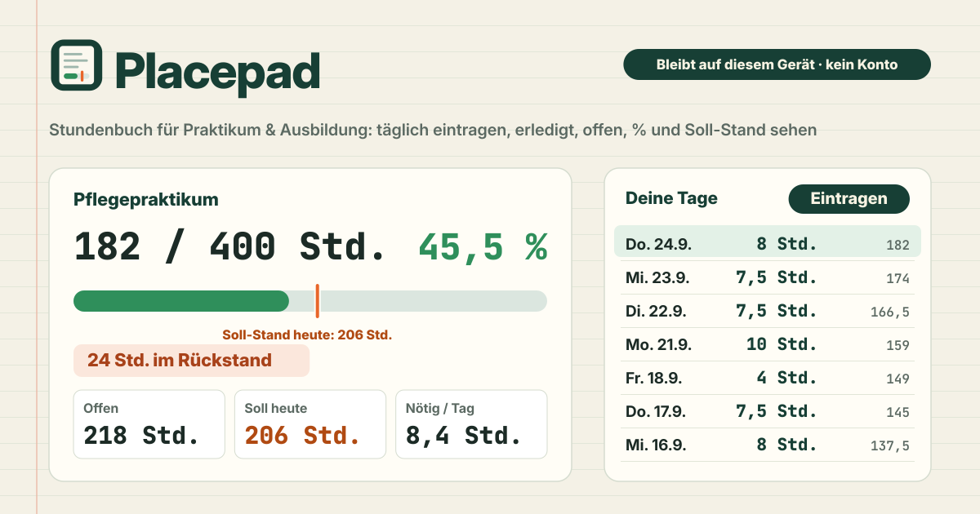Click the green progress bar fill

click(181, 301)
